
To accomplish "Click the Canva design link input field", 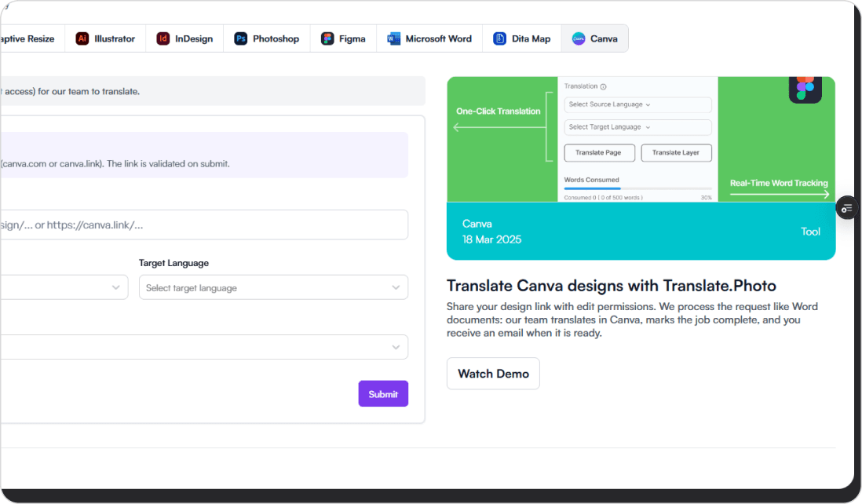I will pyautogui.click(x=204, y=225).
